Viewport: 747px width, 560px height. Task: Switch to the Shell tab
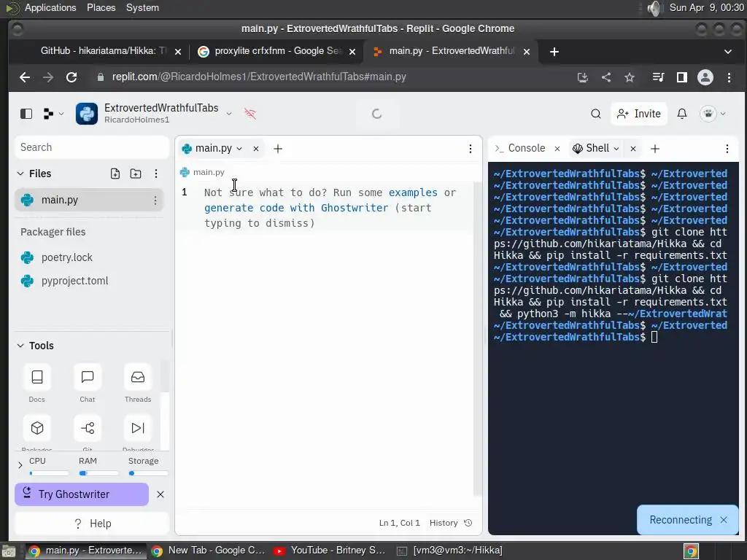[591, 149]
